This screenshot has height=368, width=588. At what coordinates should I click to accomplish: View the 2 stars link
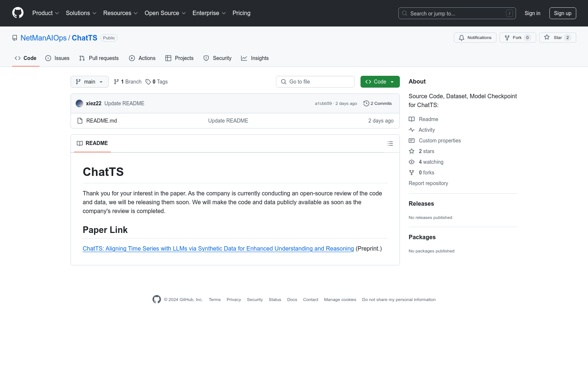click(x=422, y=151)
